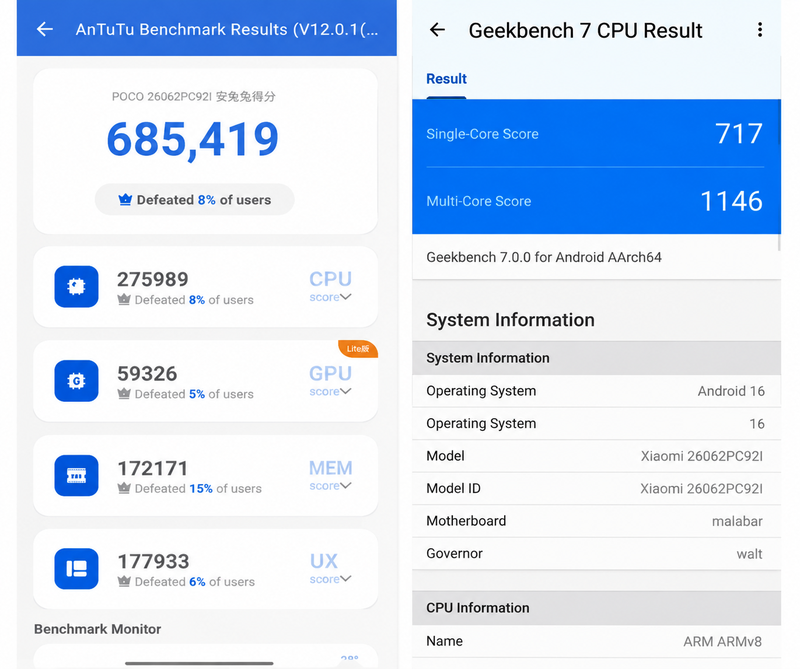800x669 pixels.
Task: Tap the Model row label
Action: [x=445, y=456]
